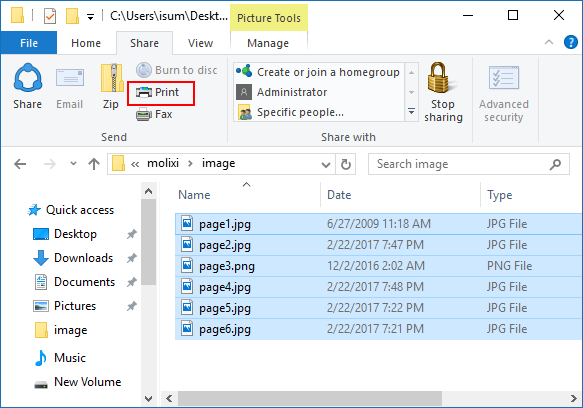Click the Email icon in Send group
The height and width of the screenshot is (408, 583).
[x=70, y=78]
